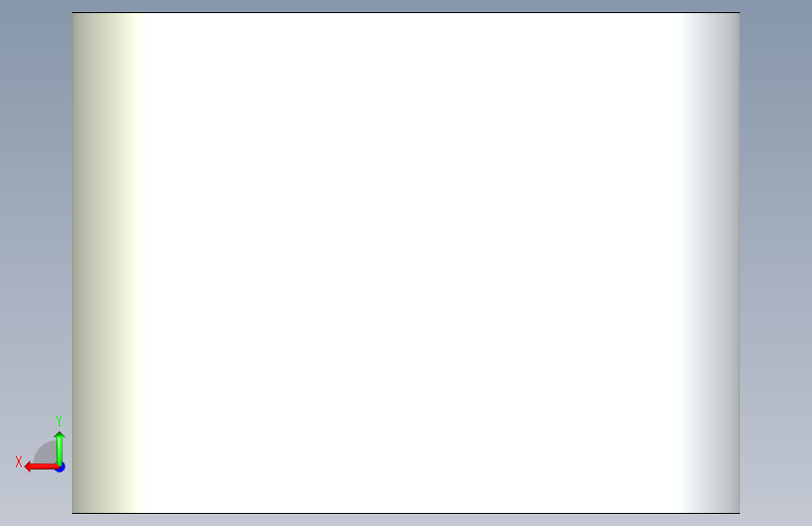Select the cylinder's top edge line
Screen dimensions: 812x526
(406, 12)
